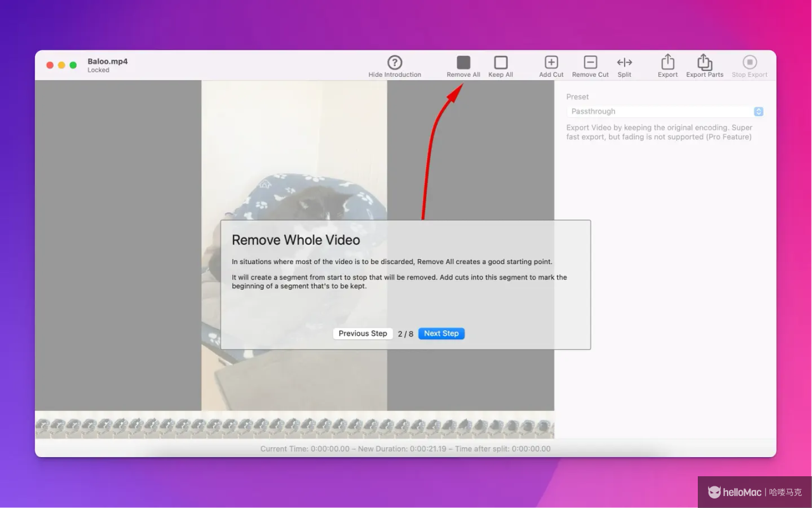Click the 2 / 8 step counter
This screenshot has width=812, height=508.
[405, 334]
